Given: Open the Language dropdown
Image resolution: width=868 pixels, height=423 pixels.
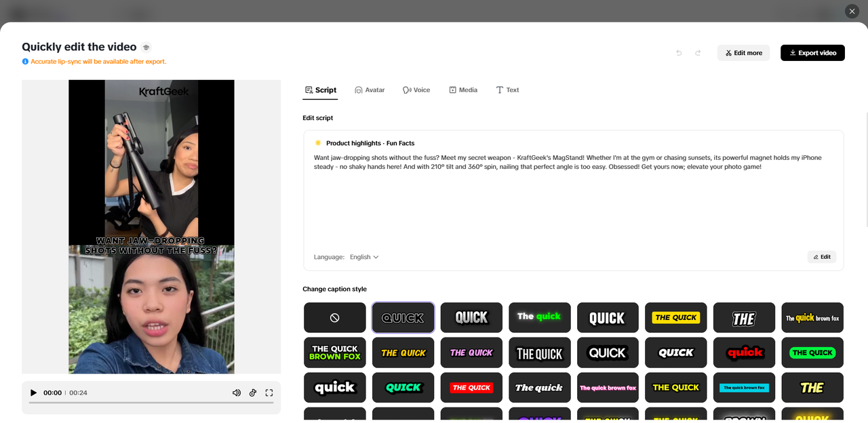Looking at the screenshot, I should (x=364, y=257).
